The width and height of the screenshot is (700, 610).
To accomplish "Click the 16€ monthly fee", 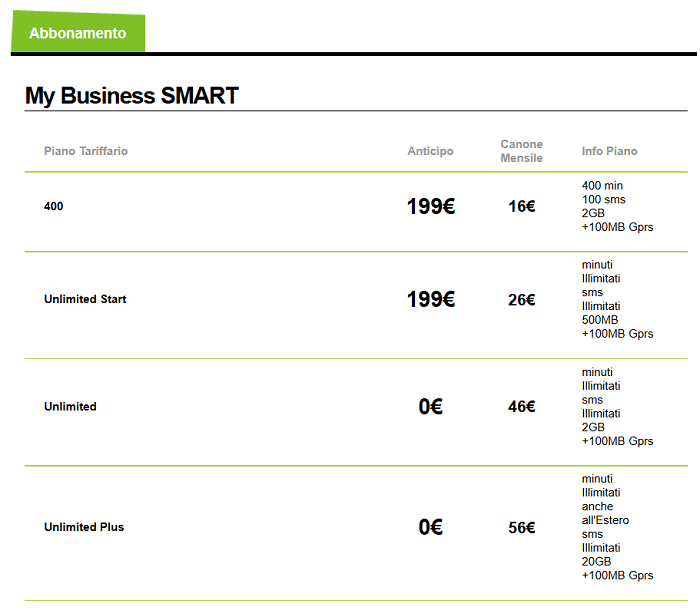I will pos(521,206).
